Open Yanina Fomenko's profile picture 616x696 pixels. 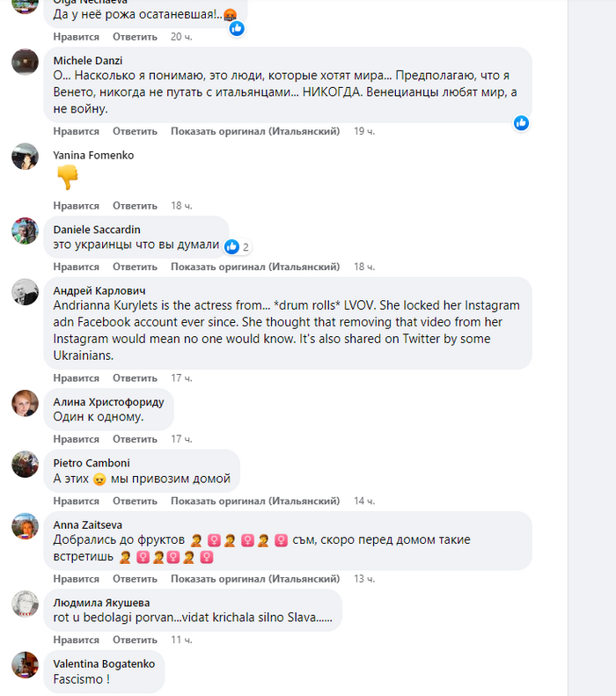24,157
